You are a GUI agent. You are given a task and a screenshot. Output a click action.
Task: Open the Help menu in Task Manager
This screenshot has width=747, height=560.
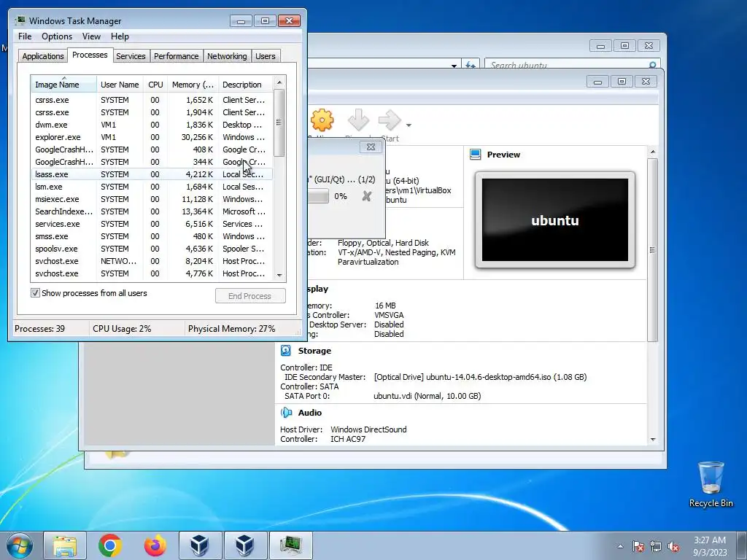120,36
